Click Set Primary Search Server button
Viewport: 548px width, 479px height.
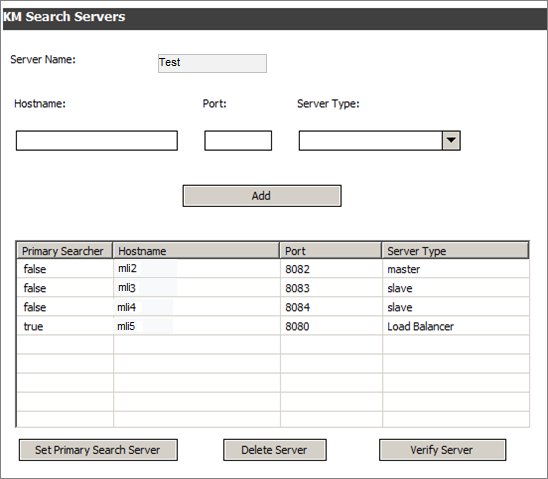pos(98,450)
